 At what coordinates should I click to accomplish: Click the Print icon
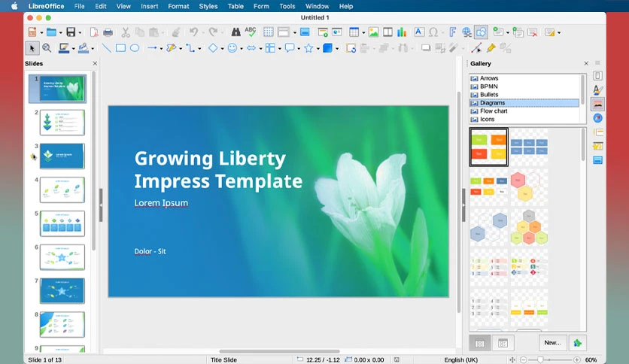click(108, 32)
